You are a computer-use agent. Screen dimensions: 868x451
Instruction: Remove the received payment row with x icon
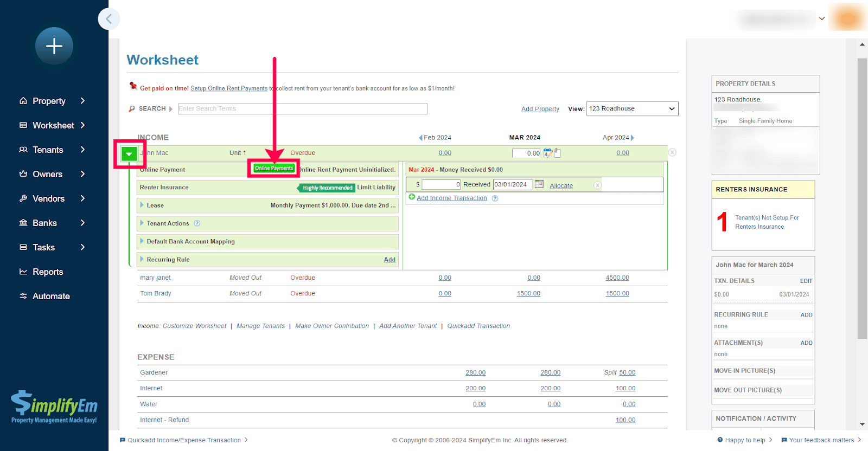tap(597, 185)
